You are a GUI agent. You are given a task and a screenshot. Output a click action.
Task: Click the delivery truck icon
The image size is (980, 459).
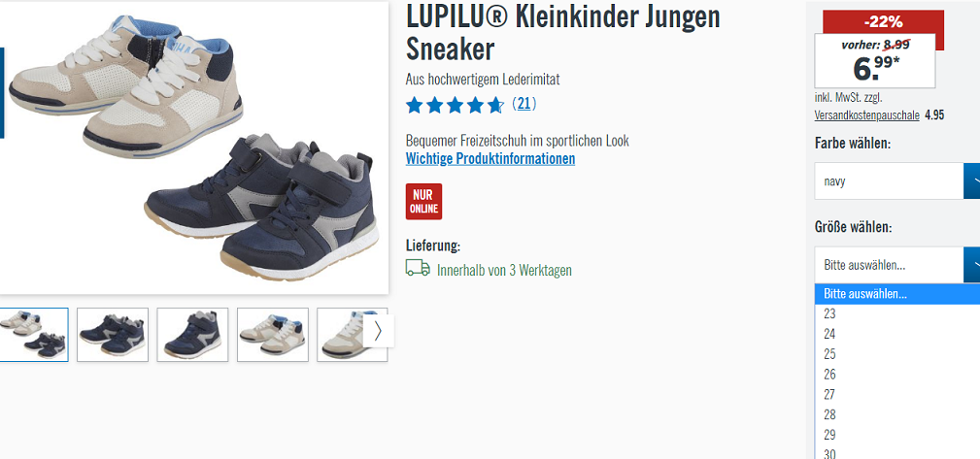(418, 268)
